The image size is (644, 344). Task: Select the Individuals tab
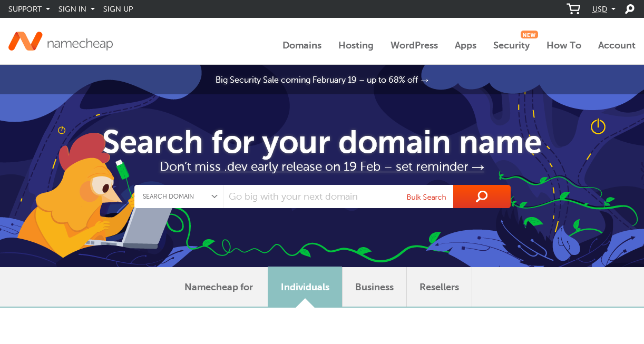tap(305, 287)
